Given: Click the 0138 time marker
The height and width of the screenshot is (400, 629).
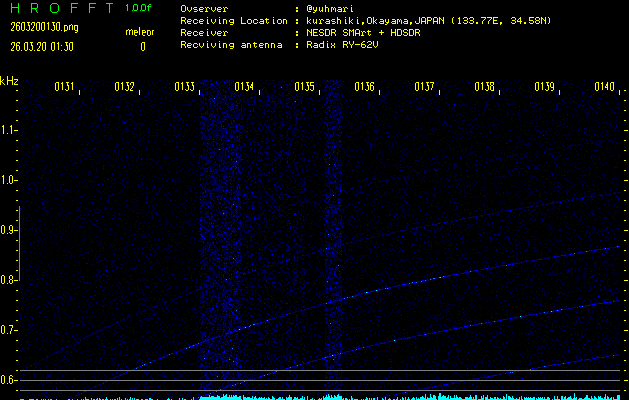Looking at the screenshot, I should [x=485, y=88].
